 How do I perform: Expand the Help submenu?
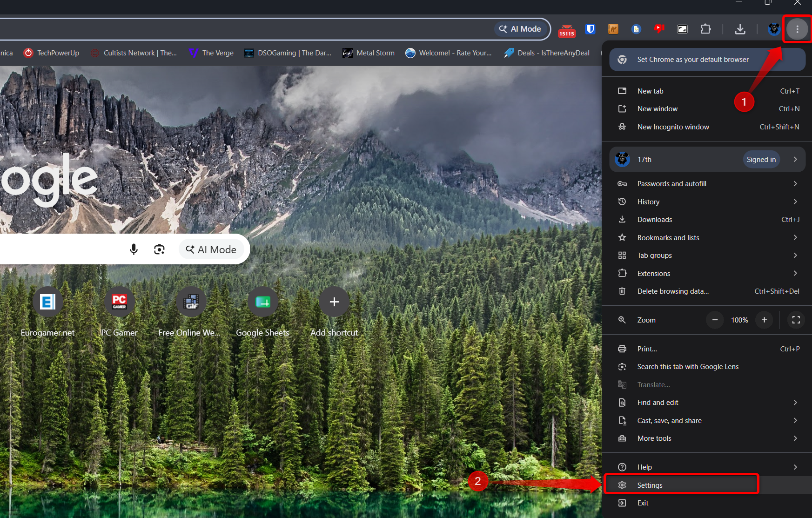click(707, 467)
